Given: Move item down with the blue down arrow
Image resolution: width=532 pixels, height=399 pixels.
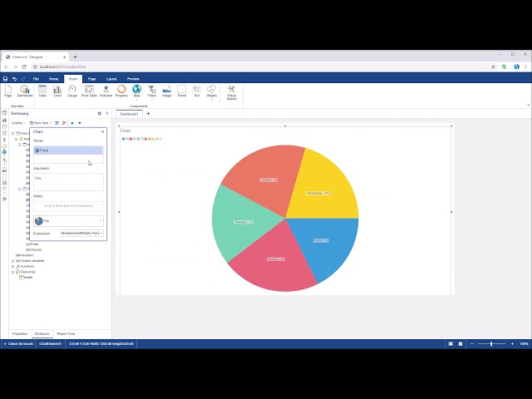Looking at the screenshot, I should click(x=80, y=123).
